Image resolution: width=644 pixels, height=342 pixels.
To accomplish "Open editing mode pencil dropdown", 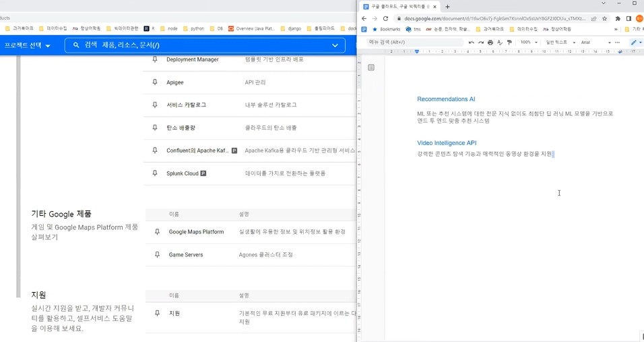I will (x=636, y=42).
